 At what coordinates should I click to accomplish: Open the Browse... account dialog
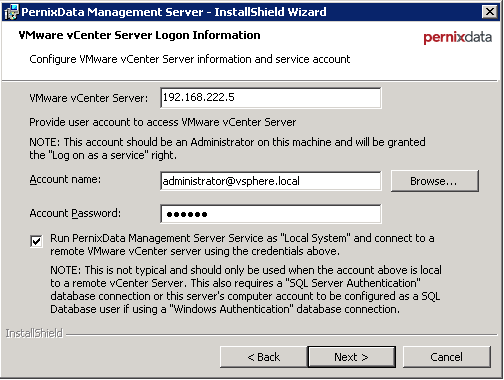pos(435,181)
